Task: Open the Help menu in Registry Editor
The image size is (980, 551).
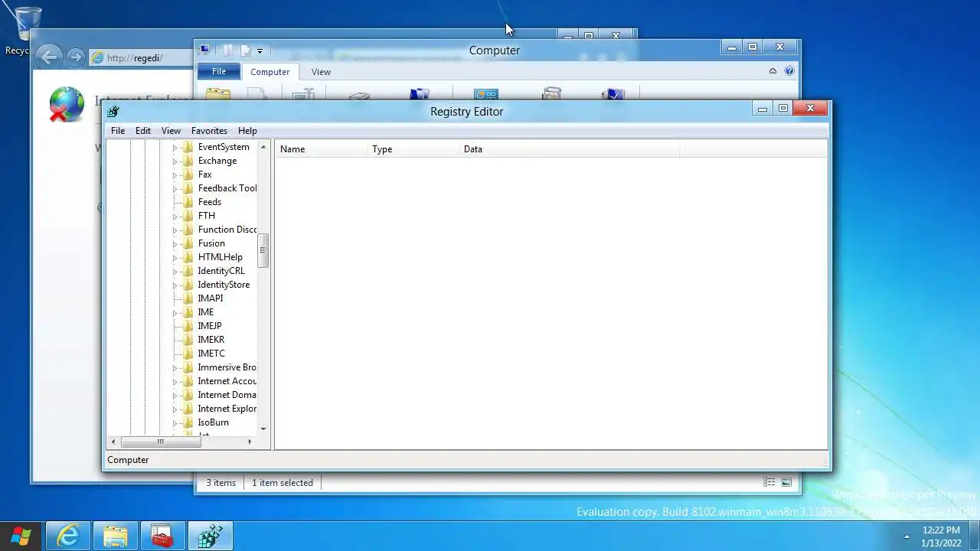Action: [x=247, y=131]
